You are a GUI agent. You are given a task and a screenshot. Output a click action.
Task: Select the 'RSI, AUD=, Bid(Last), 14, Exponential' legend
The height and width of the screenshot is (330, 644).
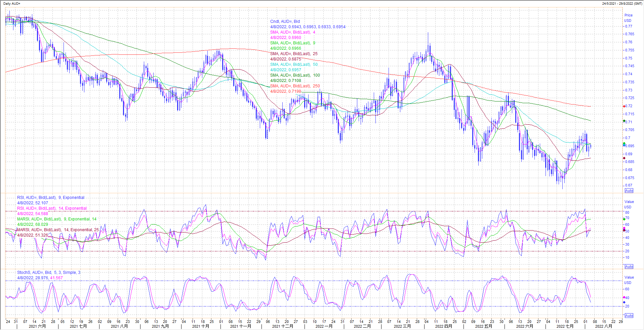coord(52,208)
